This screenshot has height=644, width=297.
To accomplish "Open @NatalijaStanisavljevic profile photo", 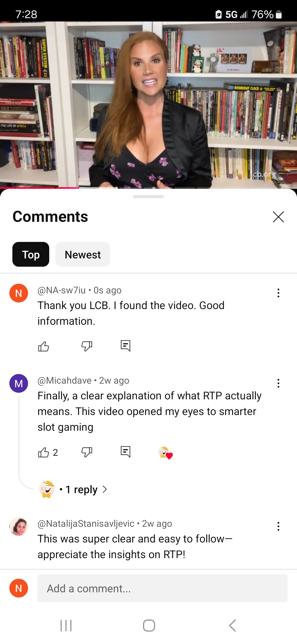I will [19, 526].
